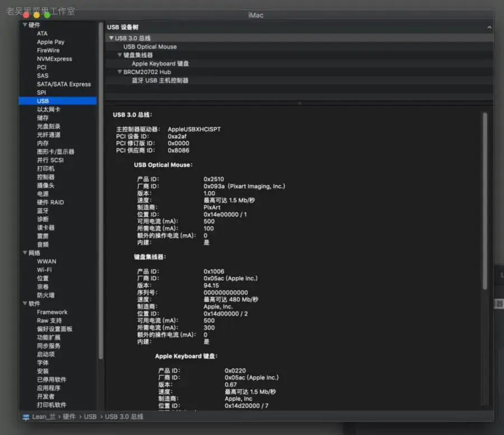Select 电源 in the sidebar
Viewport: 504px width, 435px height.
pos(43,194)
